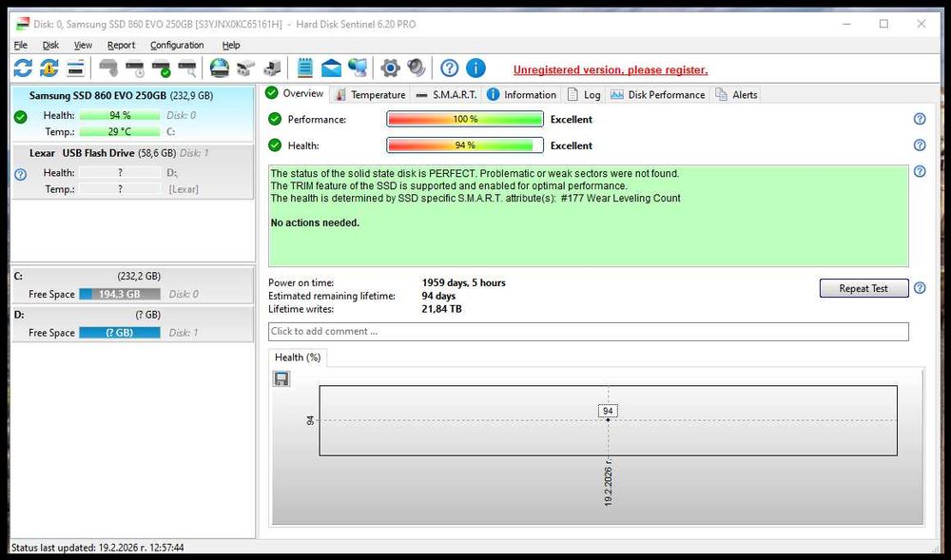Click the disk icon with green checkmark
Image resolution: width=951 pixels, height=560 pixels.
point(162,68)
